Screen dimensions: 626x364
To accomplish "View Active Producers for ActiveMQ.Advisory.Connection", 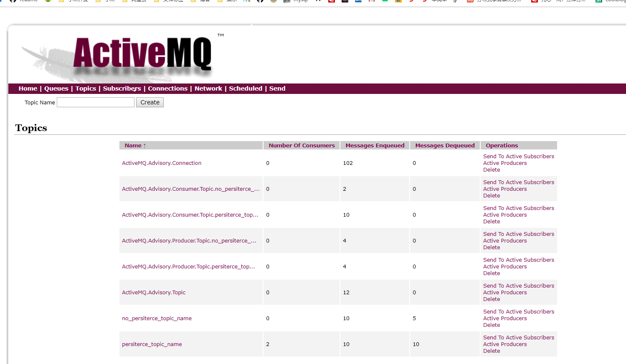I will pos(505,163).
